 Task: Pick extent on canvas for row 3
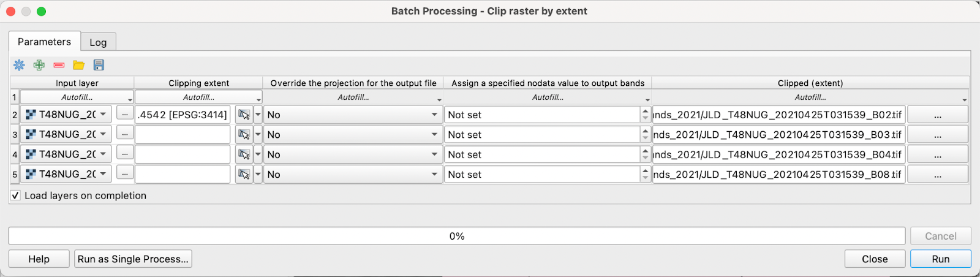(x=244, y=135)
